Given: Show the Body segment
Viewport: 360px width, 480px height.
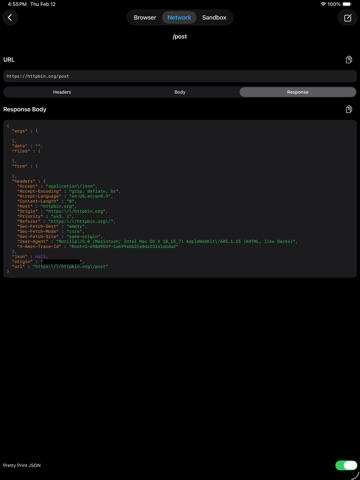Looking at the screenshot, I should pyautogui.click(x=180, y=92).
